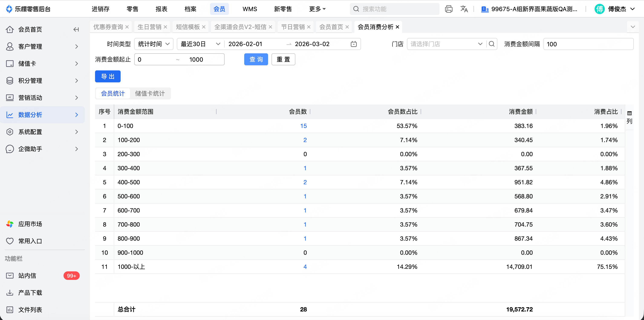Image resolution: width=644 pixels, height=320 pixels.
Task: Click member count 15 link in 0-100 row
Action: point(303,126)
